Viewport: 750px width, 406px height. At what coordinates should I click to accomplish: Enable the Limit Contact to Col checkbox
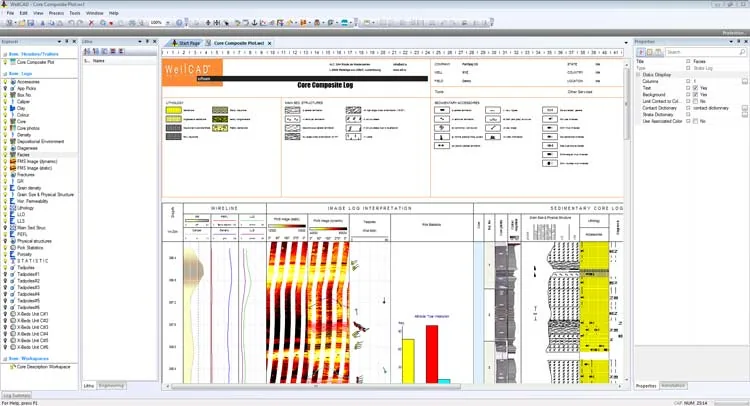pos(695,101)
